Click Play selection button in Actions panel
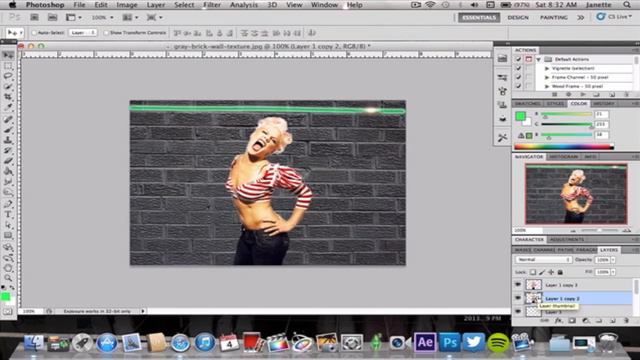 click(x=583, y=94)
